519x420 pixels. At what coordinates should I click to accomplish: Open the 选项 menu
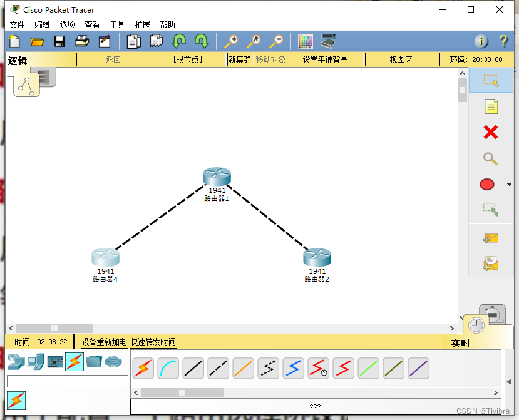(67, 24)
